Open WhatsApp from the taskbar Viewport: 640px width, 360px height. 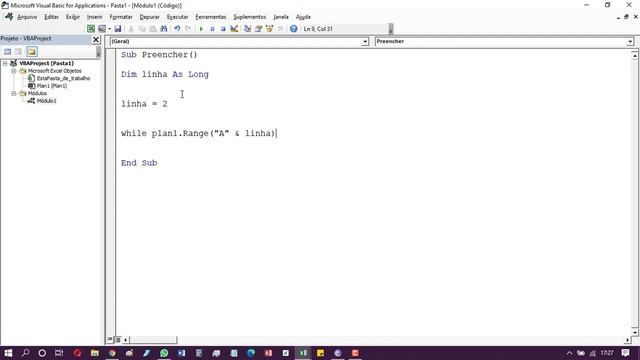coord(164,353)
